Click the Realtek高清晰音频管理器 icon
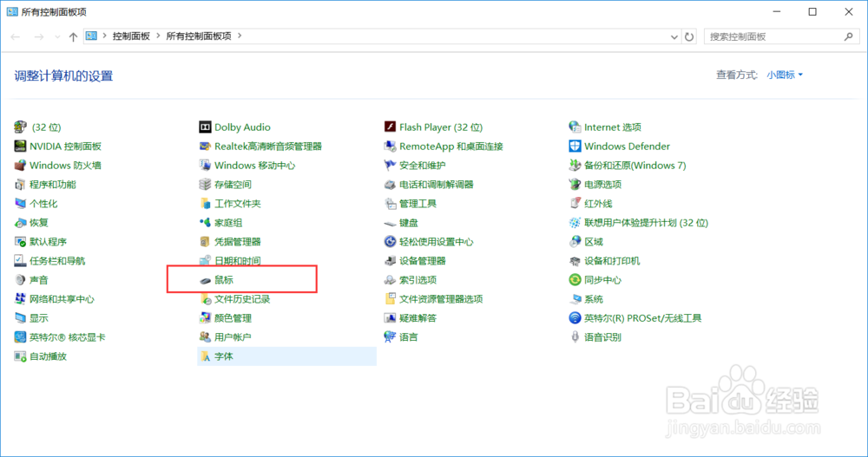The width and height of the screenshot is (868, 457). pos(206,146)
